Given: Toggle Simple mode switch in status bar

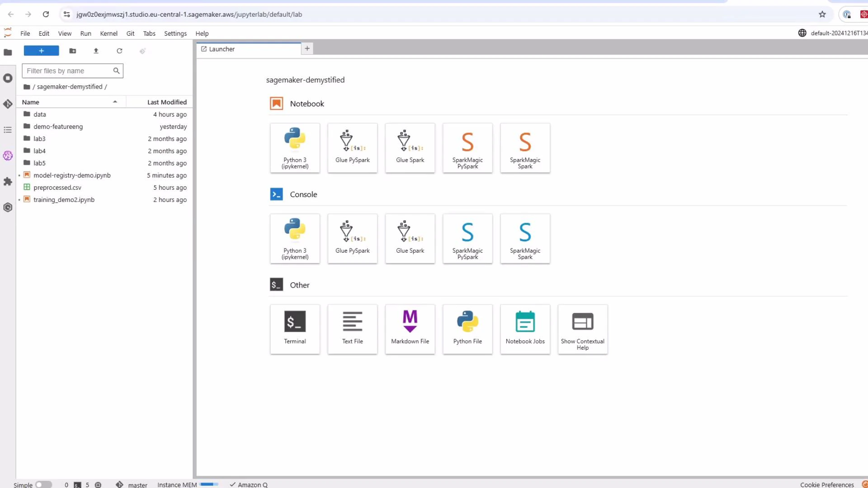Looking at the screenshot, I should pyautogui.click(x=43, y=484).
